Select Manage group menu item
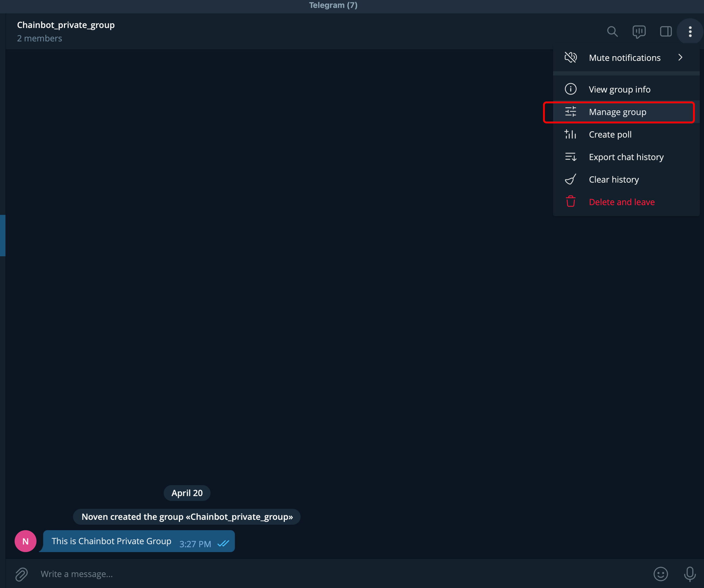This screenshot has width=704, height=588. 617,112
